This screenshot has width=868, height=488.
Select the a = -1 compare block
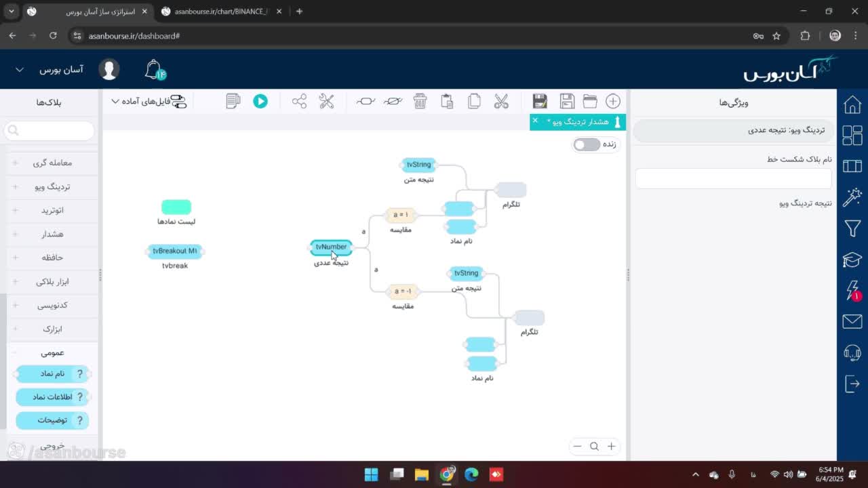coord(402,291)
